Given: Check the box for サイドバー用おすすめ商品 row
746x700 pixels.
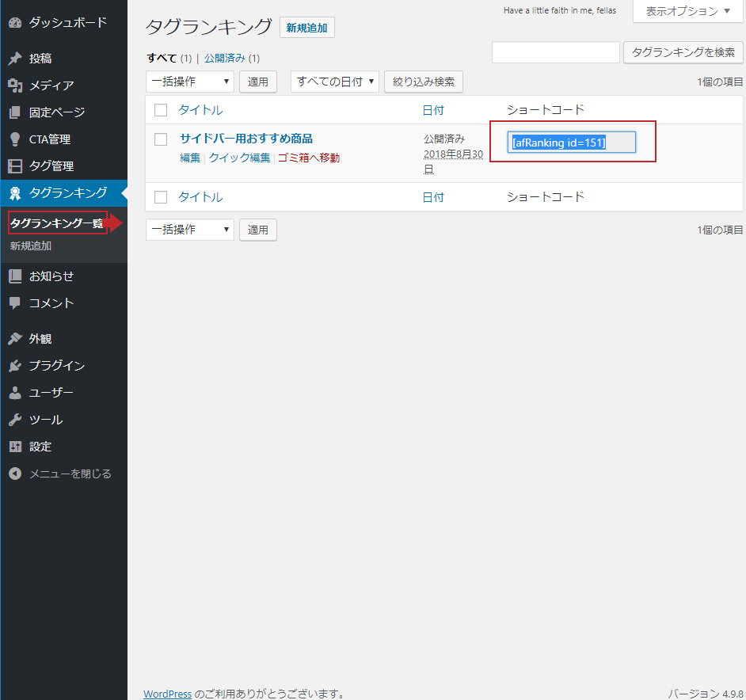Looking at the screenshot, I should pos(161,139).
